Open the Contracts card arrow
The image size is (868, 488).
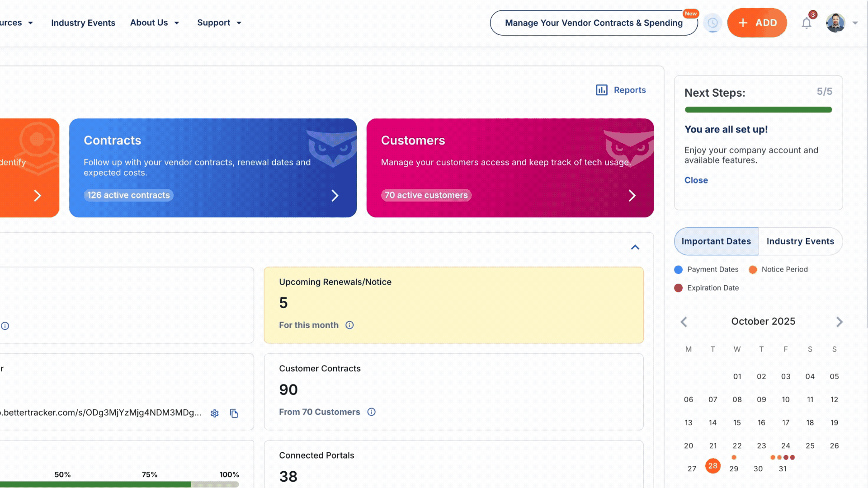coord(335,196)
